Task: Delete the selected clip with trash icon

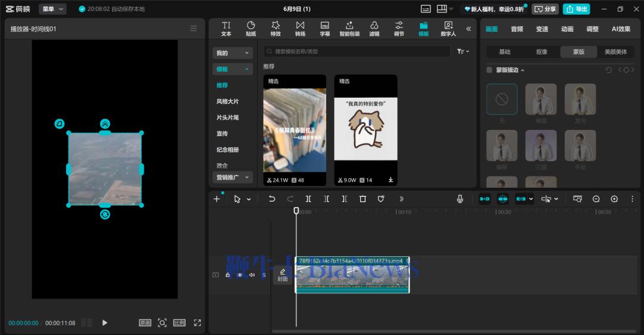Action: click(363, 199)
